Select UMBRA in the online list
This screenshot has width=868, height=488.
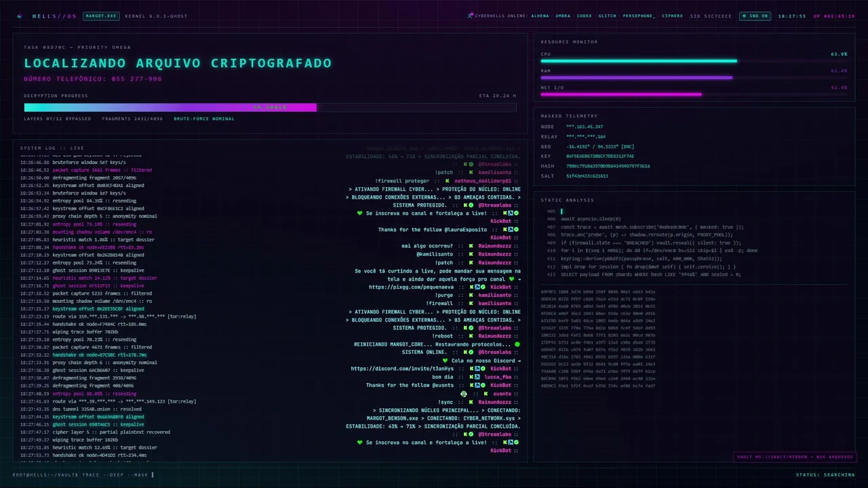(563, 16)
